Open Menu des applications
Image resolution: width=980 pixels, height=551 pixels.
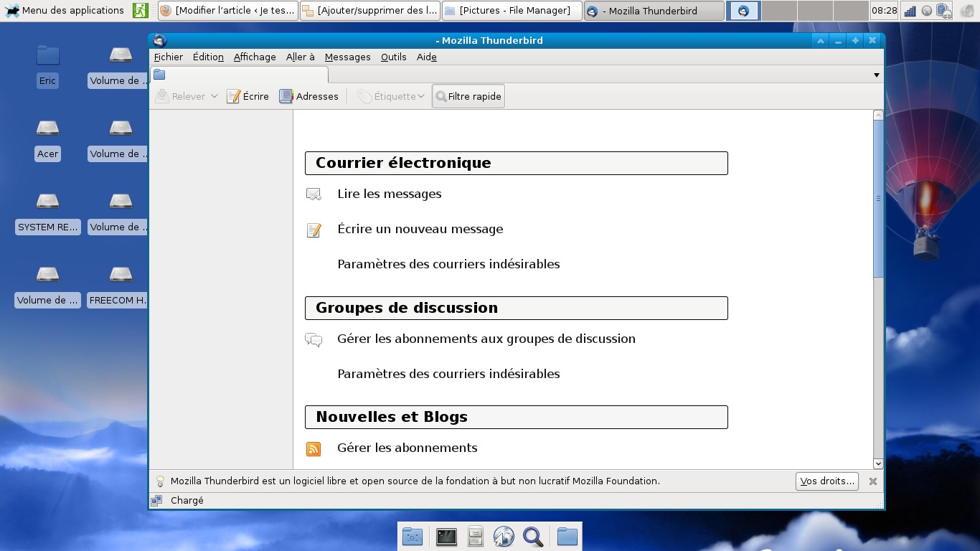click(x=65, y=10)
